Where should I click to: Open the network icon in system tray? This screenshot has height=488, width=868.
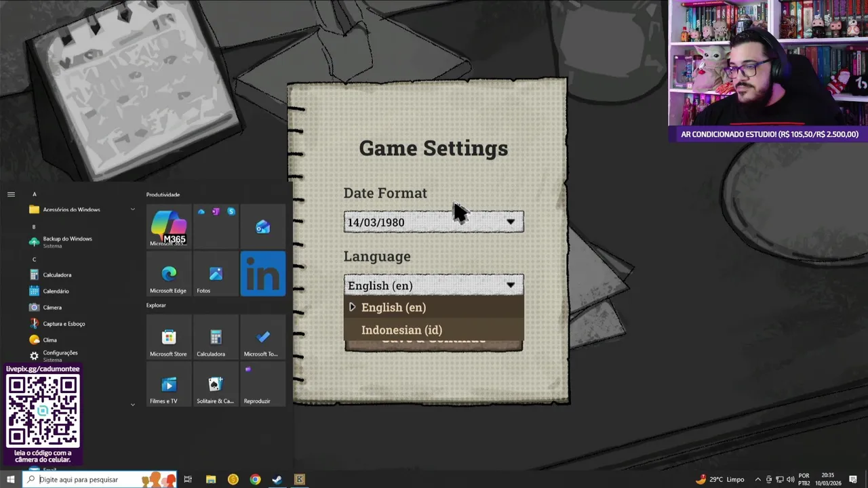tap(779, 479)
